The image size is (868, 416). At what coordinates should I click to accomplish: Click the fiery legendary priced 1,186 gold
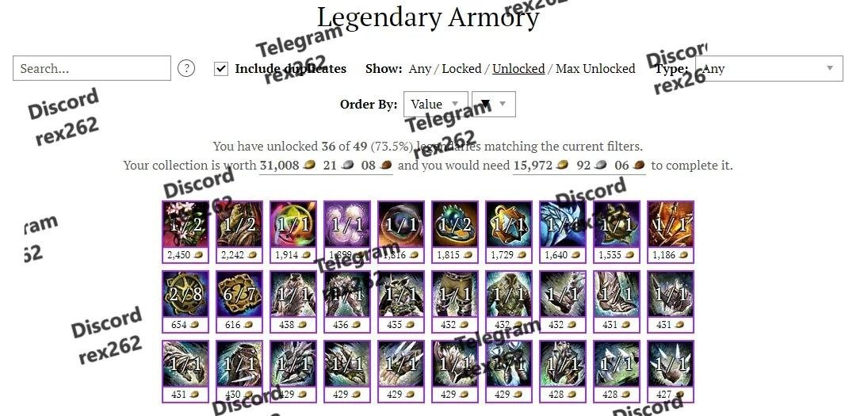671,231
